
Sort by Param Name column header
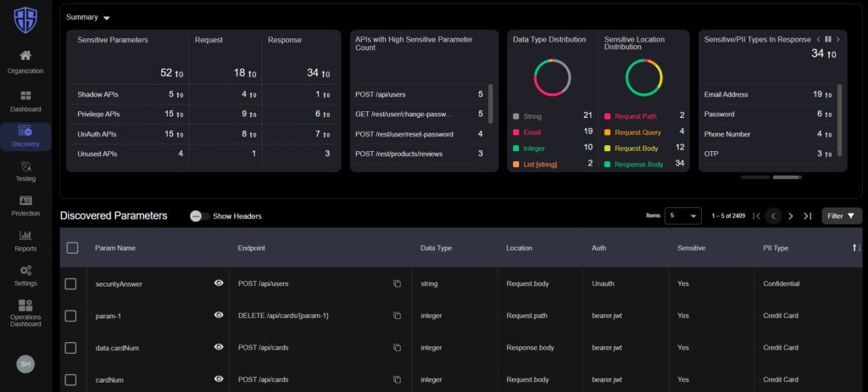click(115, 248)
